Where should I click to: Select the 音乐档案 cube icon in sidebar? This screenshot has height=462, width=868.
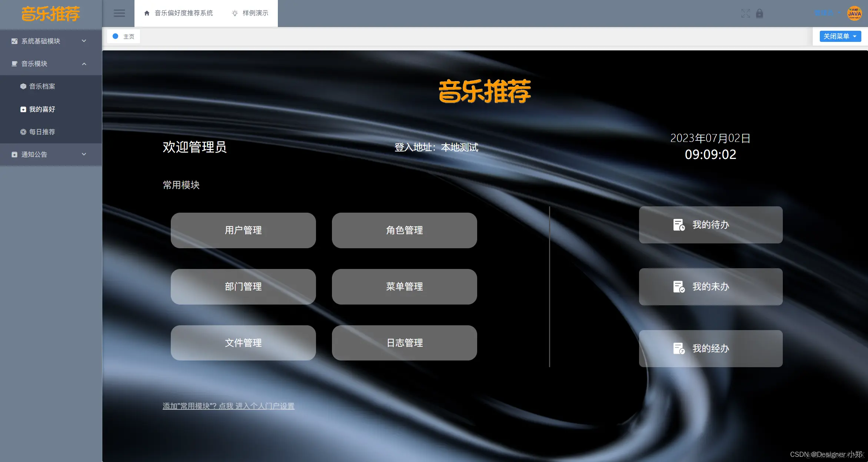click(23, 86)
